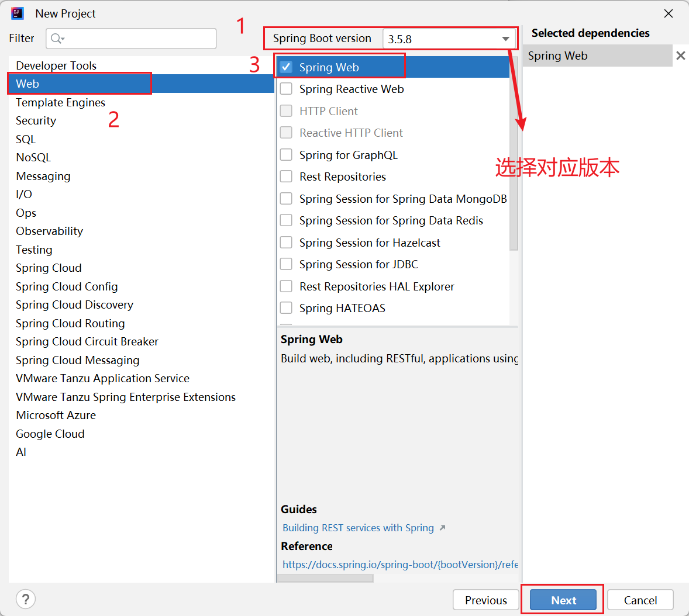The image size is (689, 616).
Task: Select the Ops category
Action: (x=142, y=213)
